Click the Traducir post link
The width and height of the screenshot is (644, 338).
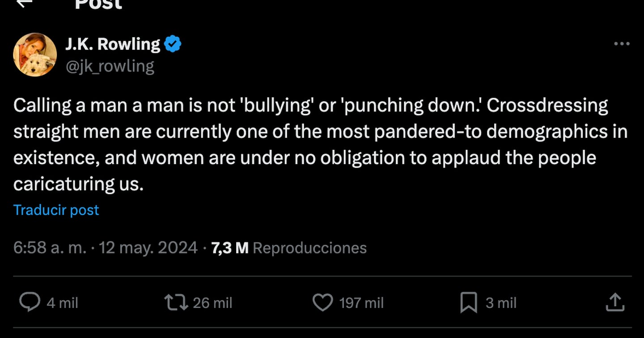point(56,210)
